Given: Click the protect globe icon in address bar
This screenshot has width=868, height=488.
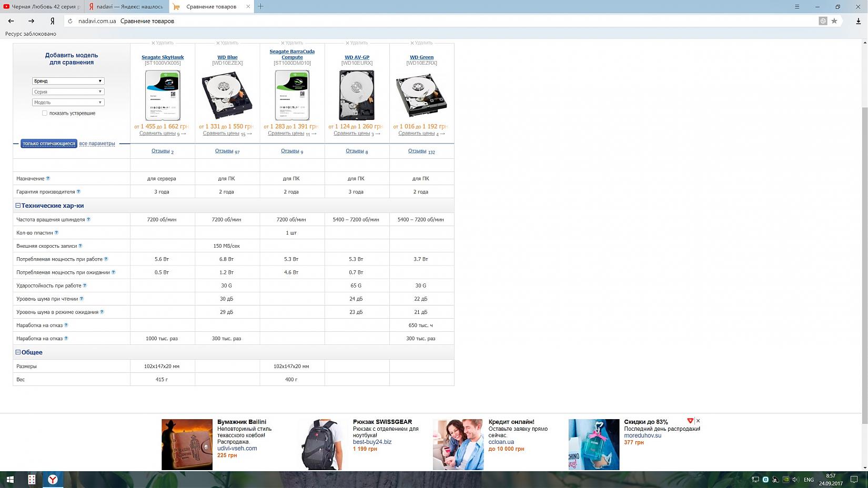Looking at the screenshot, I should coord(823,21).
